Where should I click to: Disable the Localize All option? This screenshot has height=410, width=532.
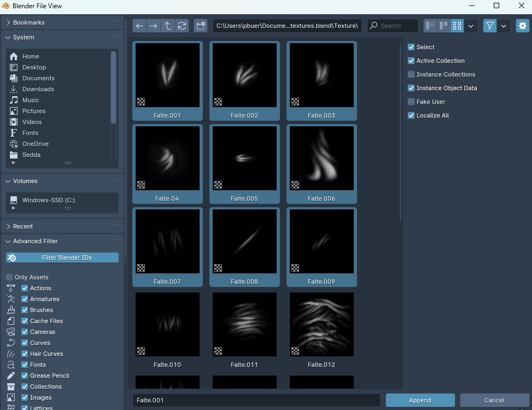[411, 115]
